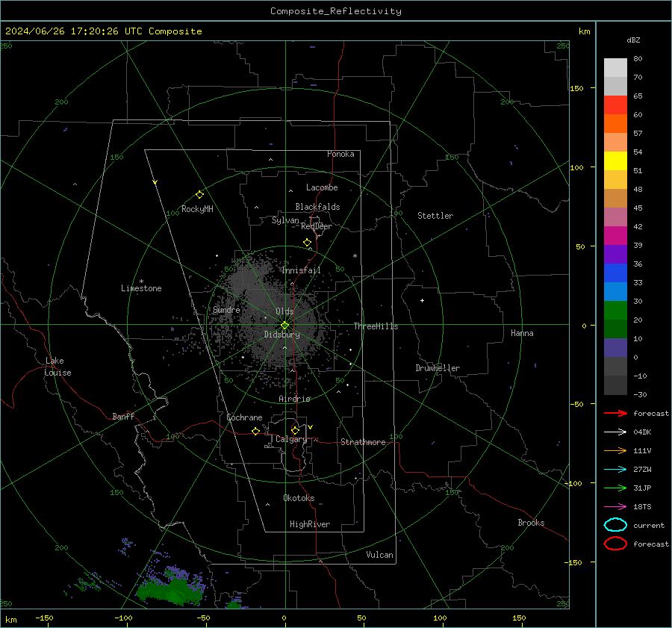Click the Composite_Reflectivity title
This screenshot has height=628, width=672.
(x=336, y=11)
